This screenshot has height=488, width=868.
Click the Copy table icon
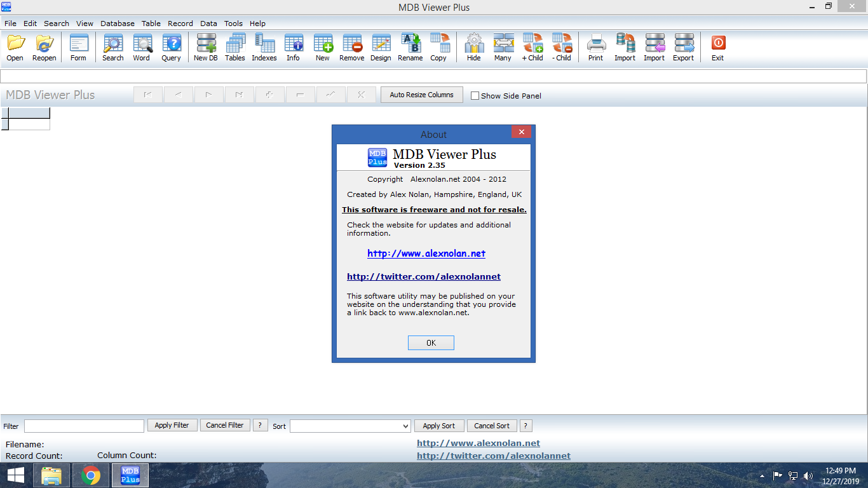click(439, 43)
